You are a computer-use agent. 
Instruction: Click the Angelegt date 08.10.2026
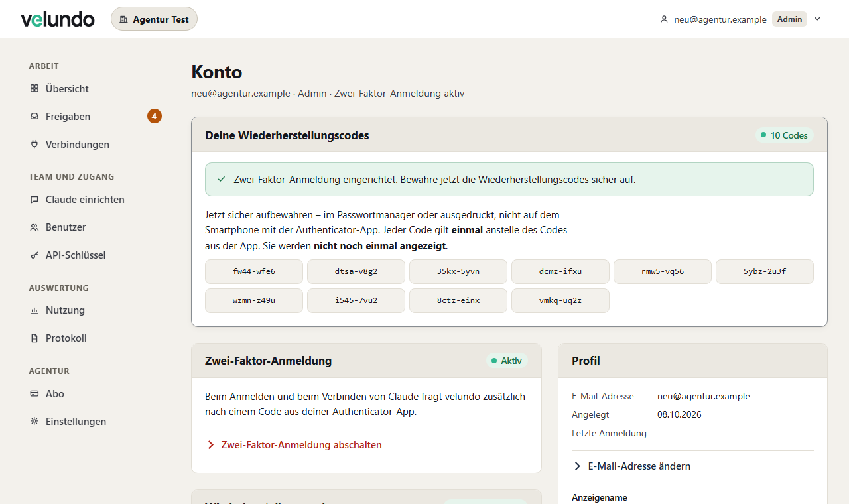pyautogui.click(x=679, y=414)
